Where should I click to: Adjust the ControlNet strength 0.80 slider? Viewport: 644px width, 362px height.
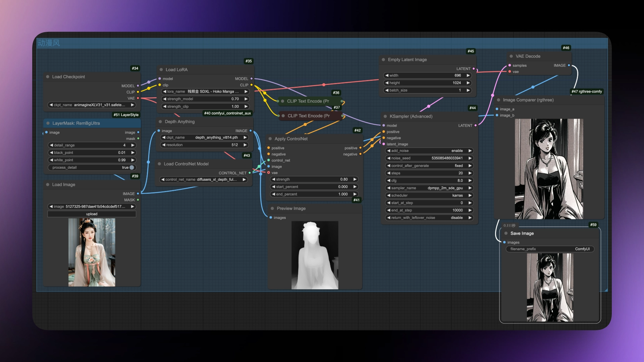314,179
